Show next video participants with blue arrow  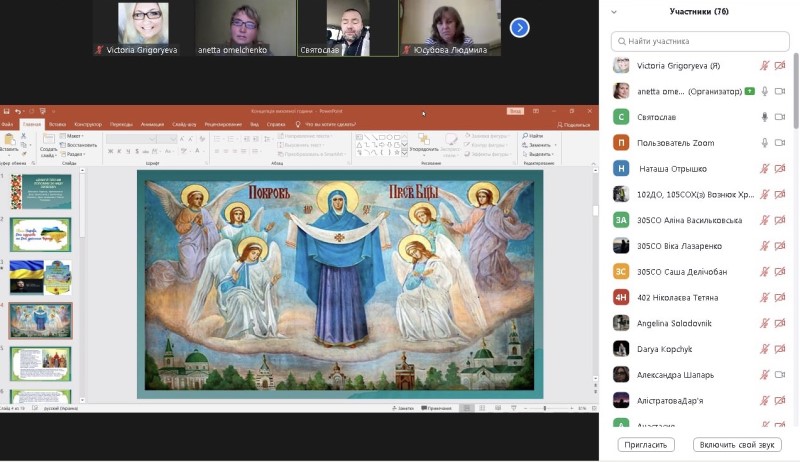click(519, 28)
